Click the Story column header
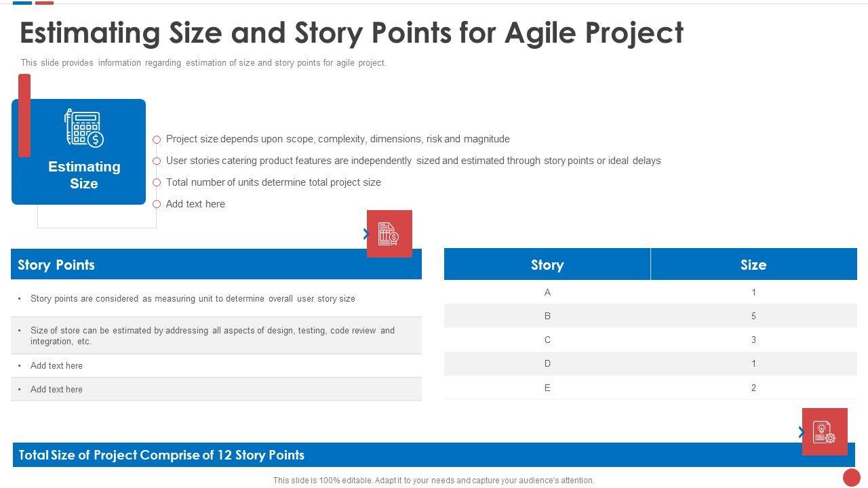 pos(547,265)
